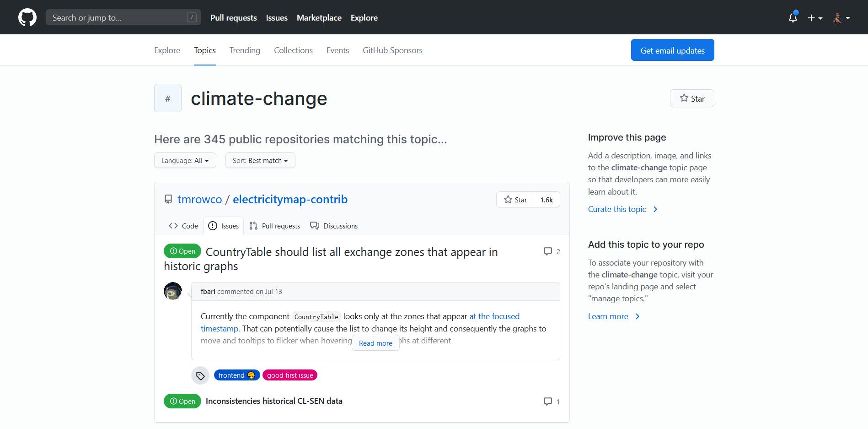This screenshot has width=868, height=429.
Task: Star the climate-change topic
Action: 692,98
